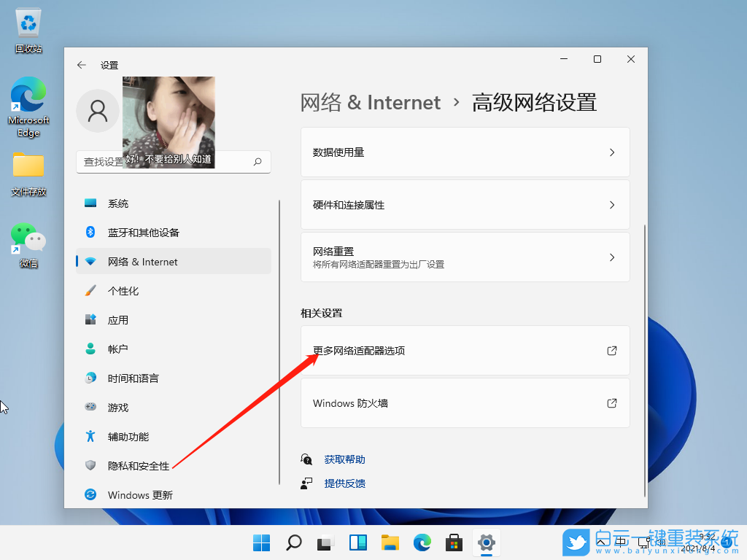Open 蓝牙和其他设备 via its Bluetooth icon
The image size is (747, 560).
(x=90, y=233)
